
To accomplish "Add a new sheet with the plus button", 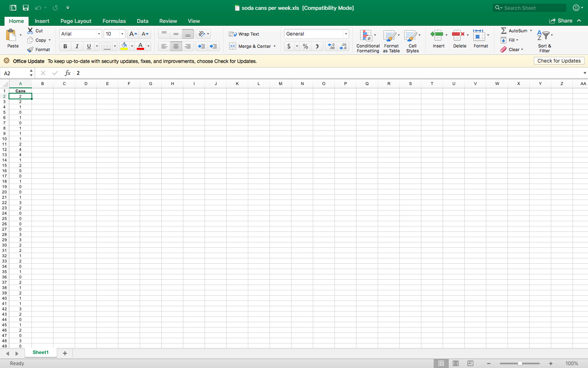I will pos(65,352).
